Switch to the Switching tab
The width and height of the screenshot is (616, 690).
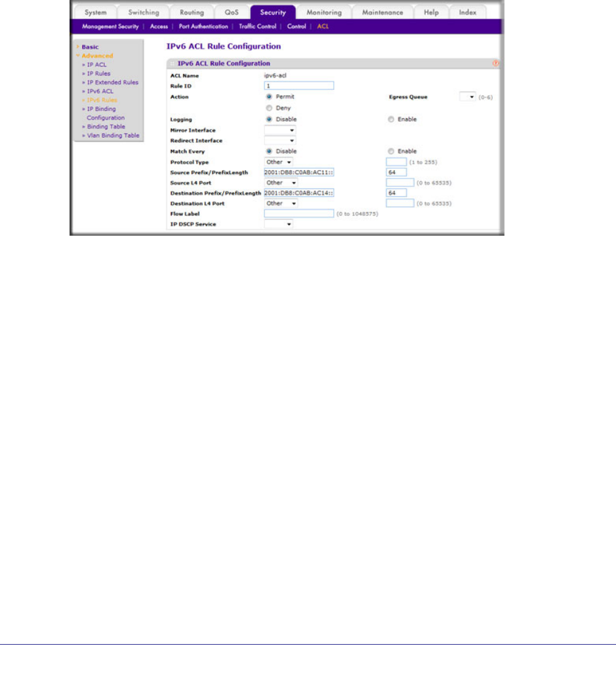[x=143, y=12]
